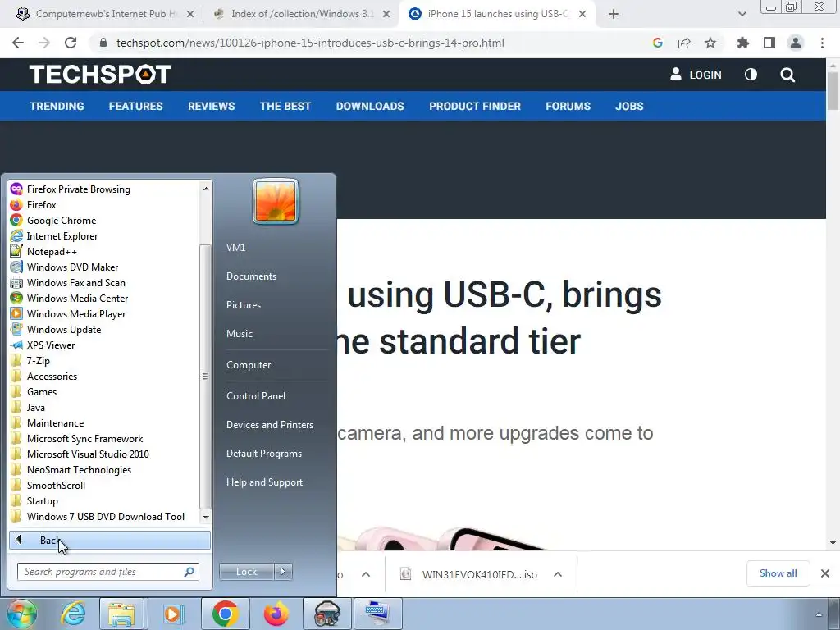Open a new Chrome tab
This screenshot has height=630, width=840.
[x=614, y=14]
